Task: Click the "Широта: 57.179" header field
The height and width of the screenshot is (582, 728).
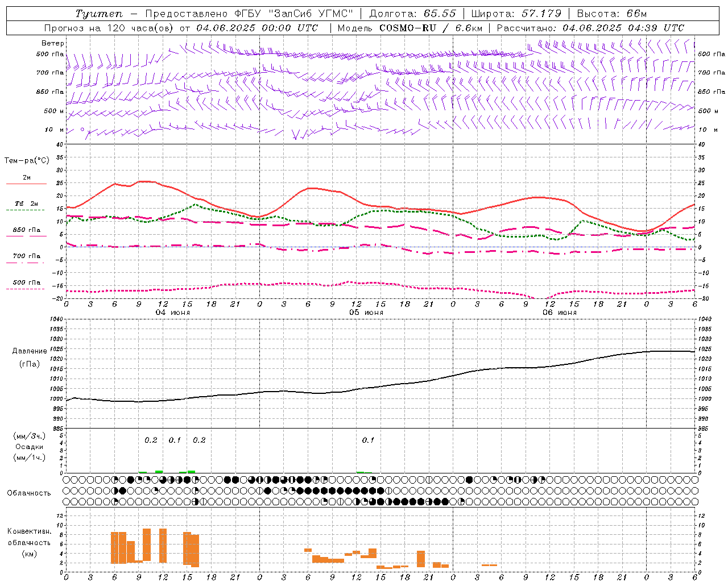Action: coord(516,14)
